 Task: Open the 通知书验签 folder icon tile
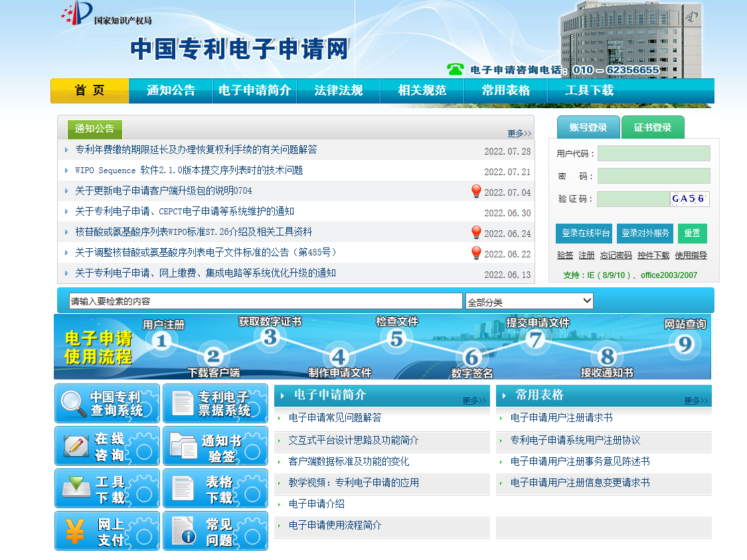(x=215, y=446)
